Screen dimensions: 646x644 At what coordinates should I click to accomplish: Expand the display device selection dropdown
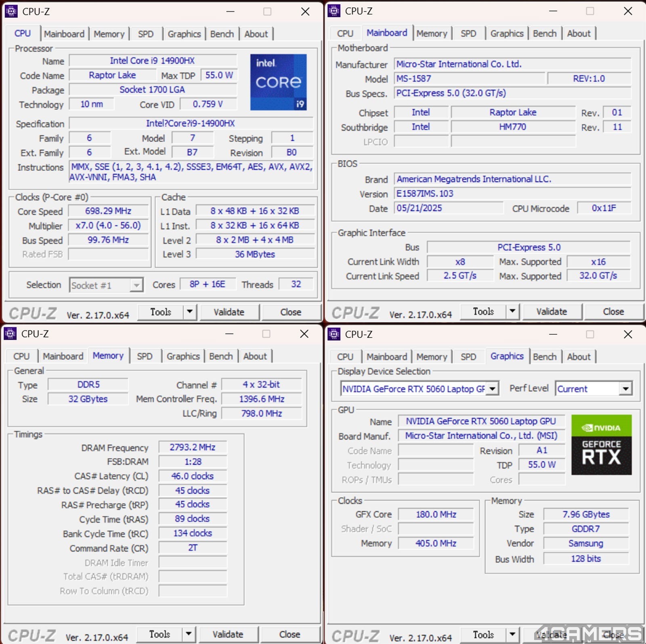tap(492, 389)
